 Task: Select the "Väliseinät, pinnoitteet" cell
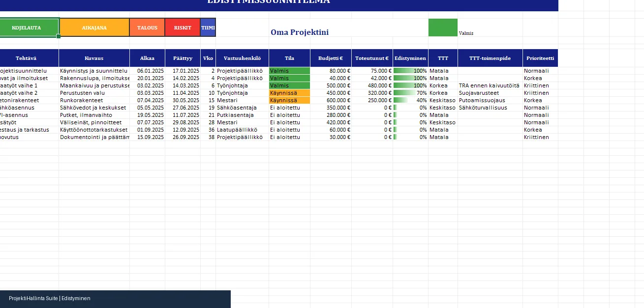[94, 122]
